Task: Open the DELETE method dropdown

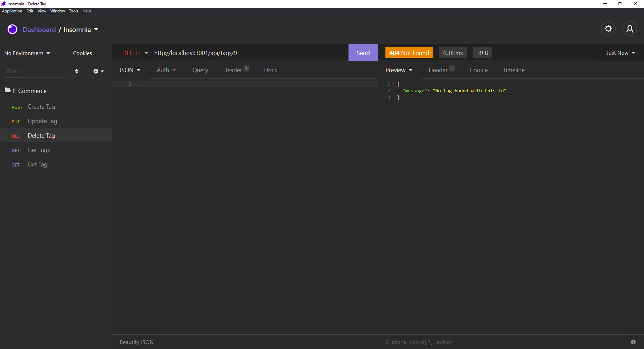Action: click(x=135, y=53)
